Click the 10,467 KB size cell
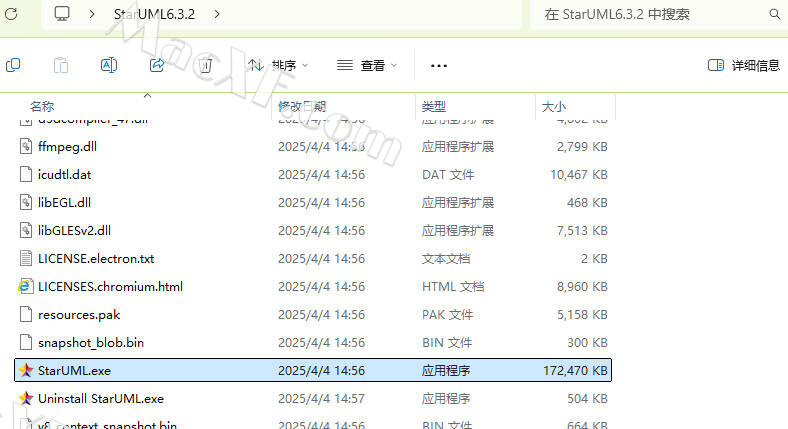 [578, 175]
